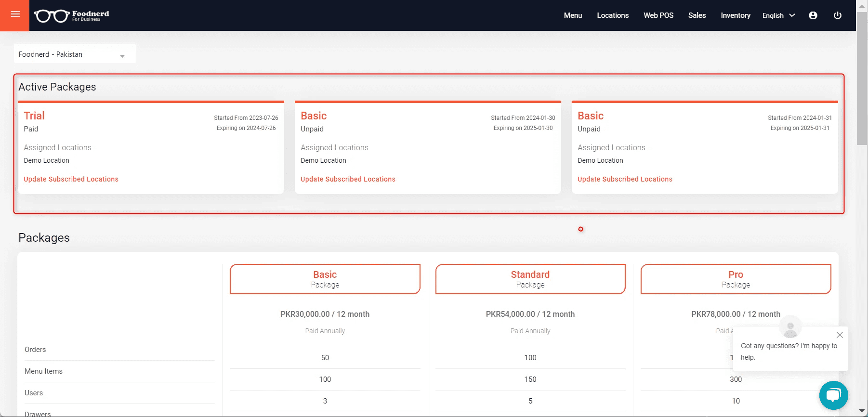Open the Foodnerd - Pakistan business dropdown
Image resolution: width=868 pixels, height=417 pixels.
click(75, 54)
